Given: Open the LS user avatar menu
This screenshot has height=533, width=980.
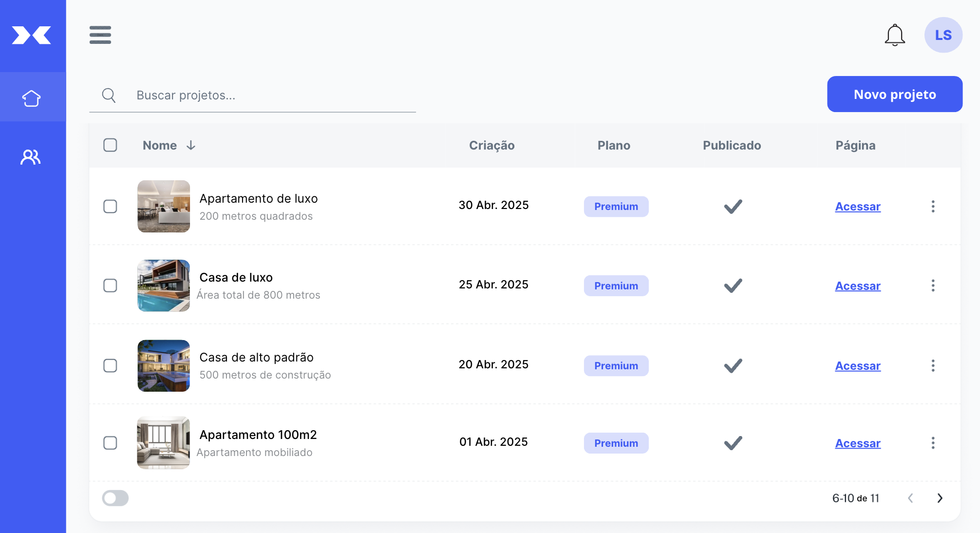Looking at the screenshot, I should pyautogui.click(x=943, y=35).
